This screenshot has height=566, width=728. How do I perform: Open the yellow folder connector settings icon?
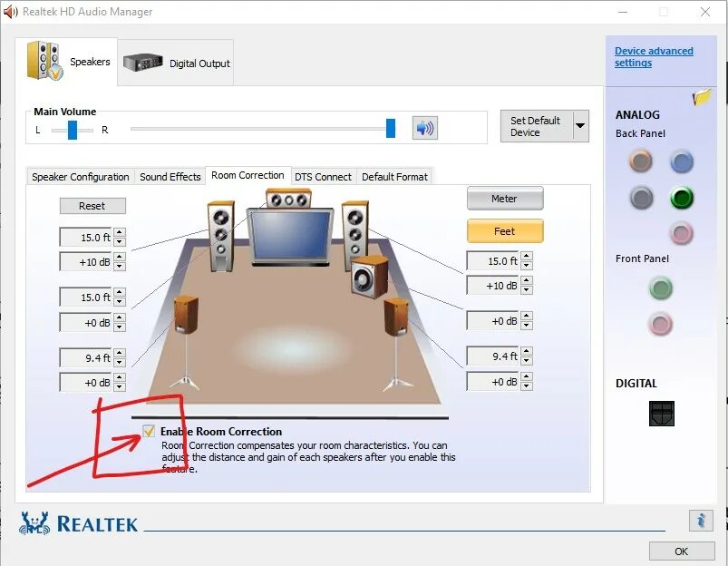(702, 97)
